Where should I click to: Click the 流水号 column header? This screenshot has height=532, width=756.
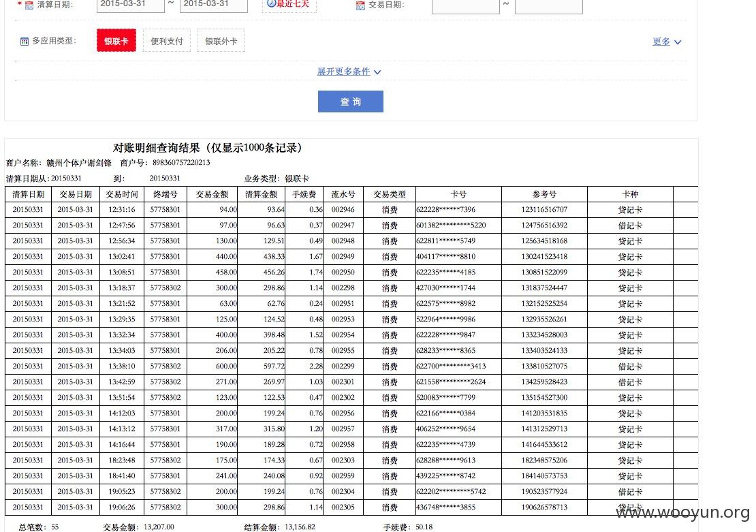343,194
